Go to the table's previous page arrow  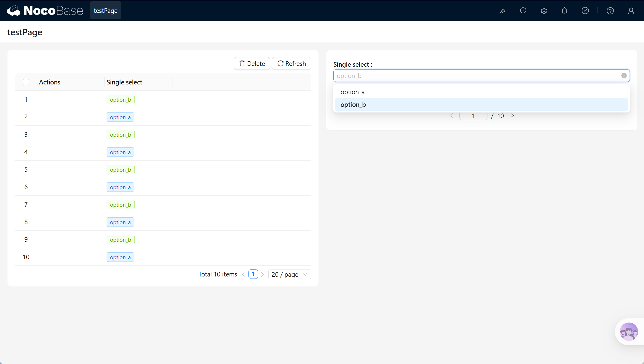[244, 274]
